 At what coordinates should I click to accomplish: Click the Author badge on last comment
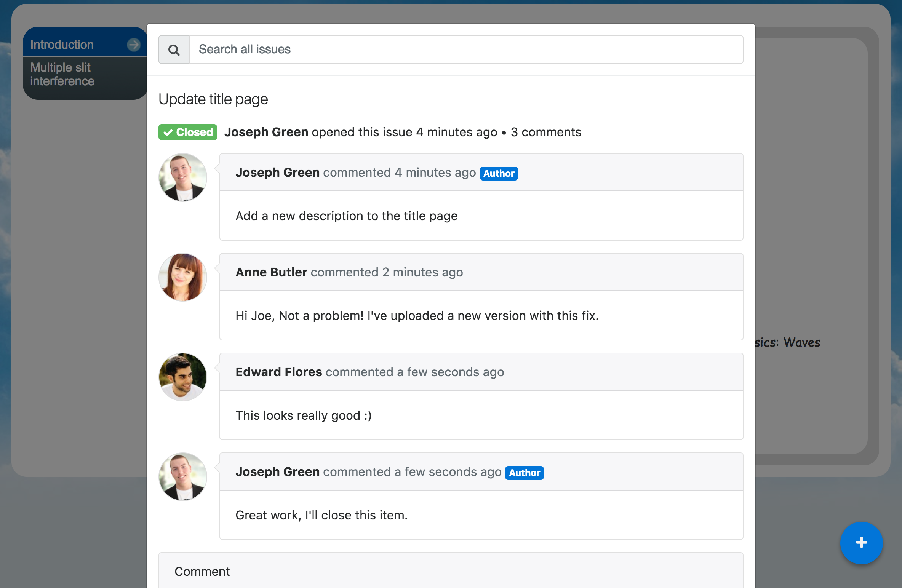524,473
